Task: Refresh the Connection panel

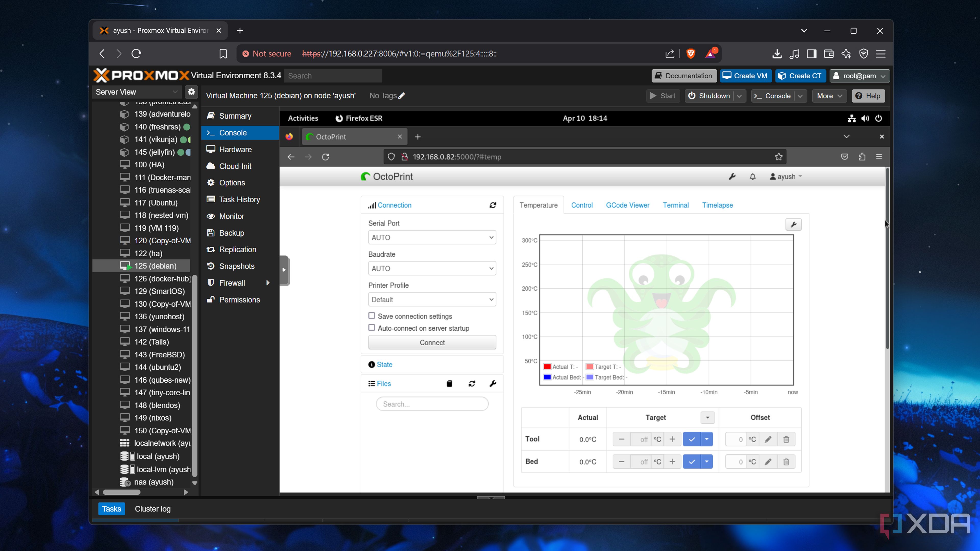Action: [493, 205]
